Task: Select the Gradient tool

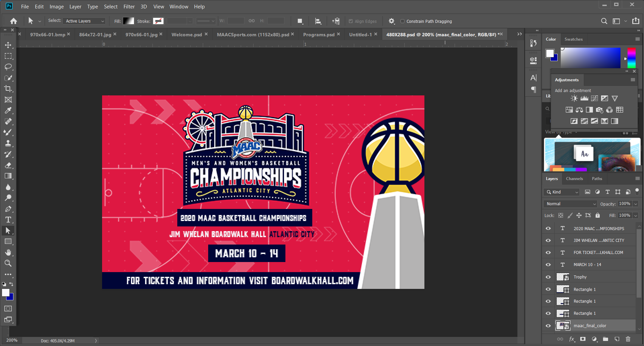Action: (8, 176)
